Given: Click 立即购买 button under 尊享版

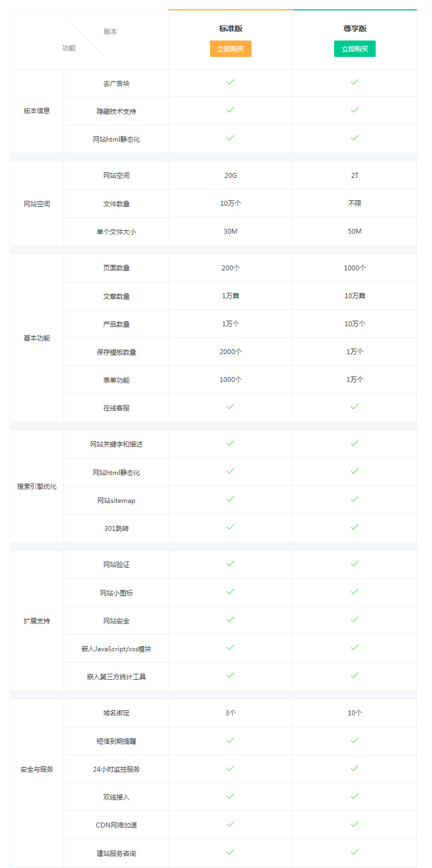Looking at the screenshot, I should 355,49.
